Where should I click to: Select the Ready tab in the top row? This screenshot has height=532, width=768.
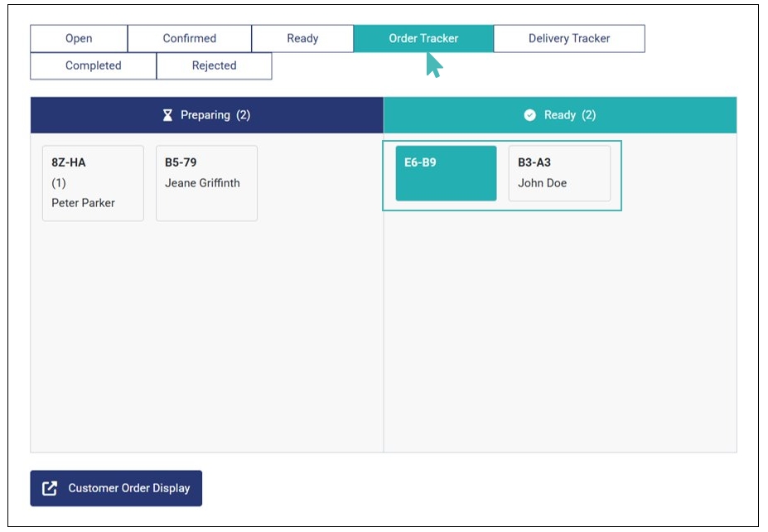(x=302, y=39)
